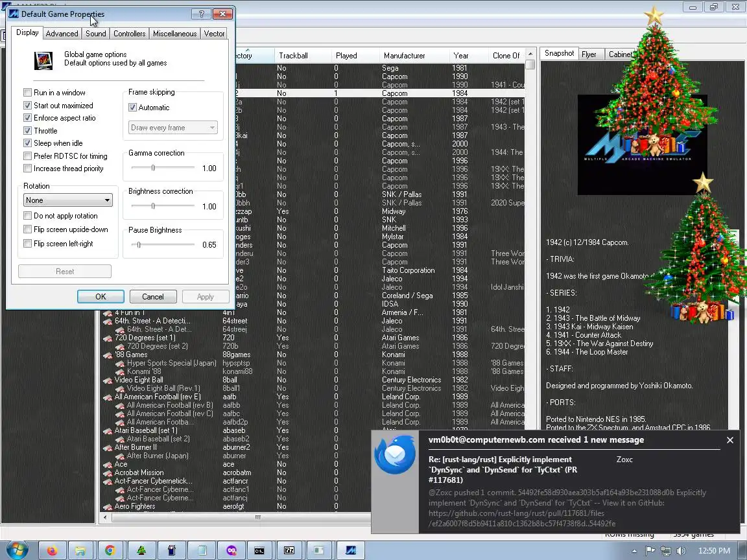747x560 pixels.
Task: Dismiss the Thunderbird new message notification
Action: pos(730,440)
